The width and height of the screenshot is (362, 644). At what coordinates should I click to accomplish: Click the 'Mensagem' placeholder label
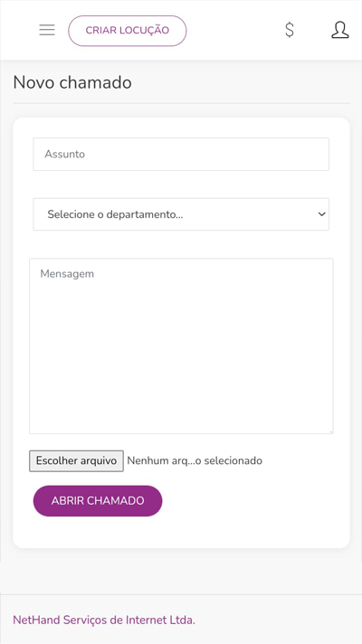[x=67, y=274]
